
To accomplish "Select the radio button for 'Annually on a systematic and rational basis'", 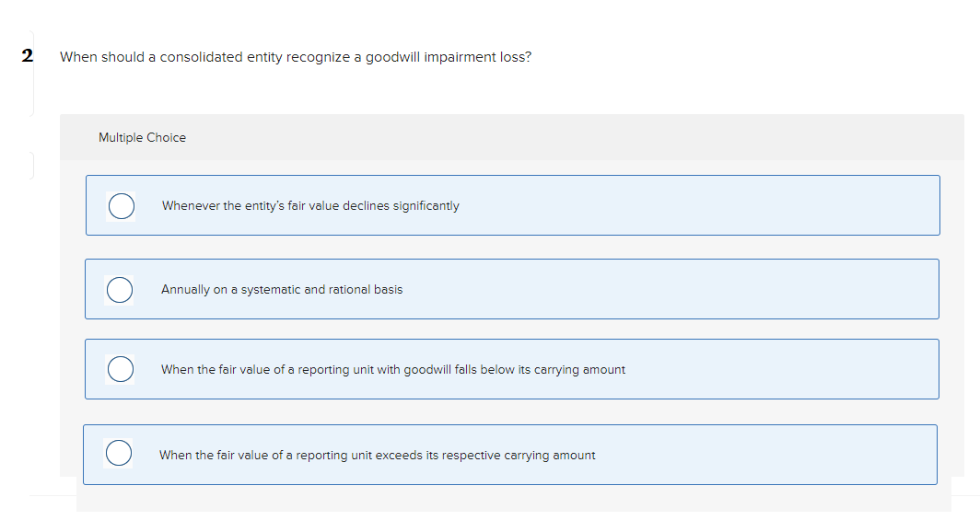I will coord(121,289).
